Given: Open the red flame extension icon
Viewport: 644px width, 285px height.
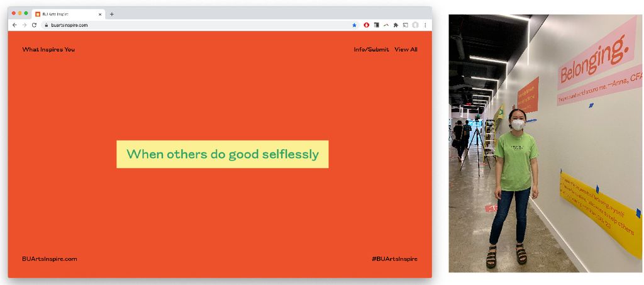Looking at the screenshot, I should pos(366,25).
